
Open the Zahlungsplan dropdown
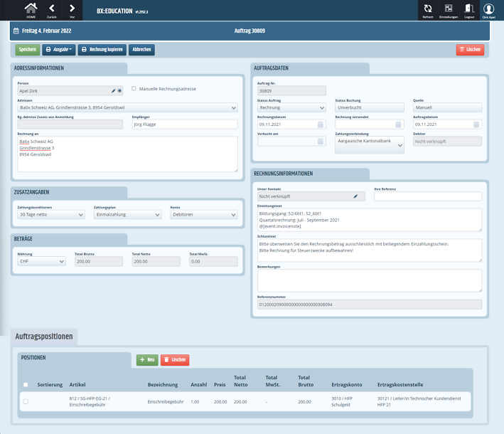click(x=128, y=215)
